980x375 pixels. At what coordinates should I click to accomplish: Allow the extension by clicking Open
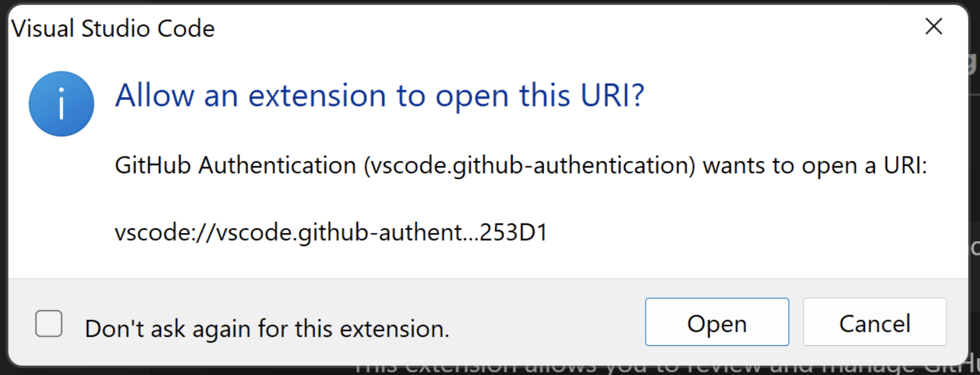point(717,323)
